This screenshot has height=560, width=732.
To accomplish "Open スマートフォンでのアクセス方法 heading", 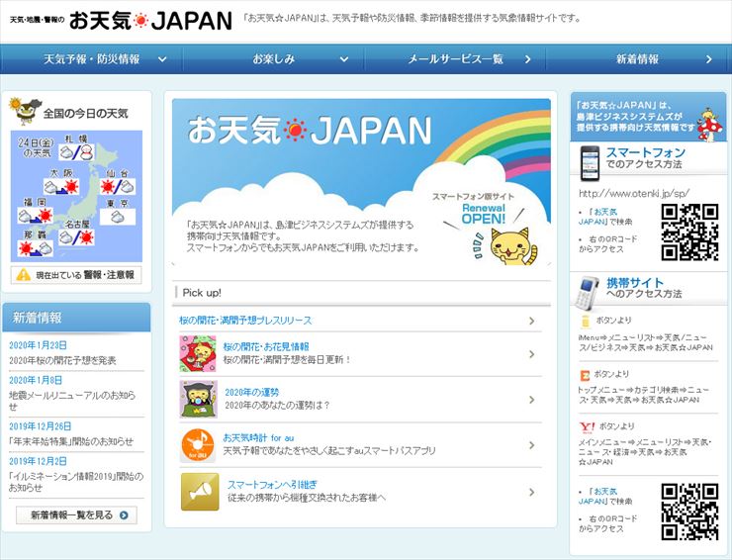I will coord(646,158).
